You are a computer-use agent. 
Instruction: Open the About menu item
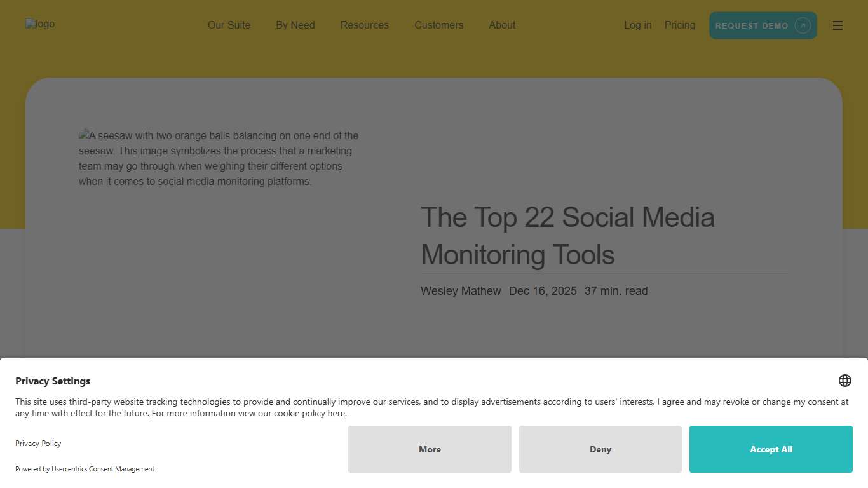pyautogui.click(x=502, y=25)
